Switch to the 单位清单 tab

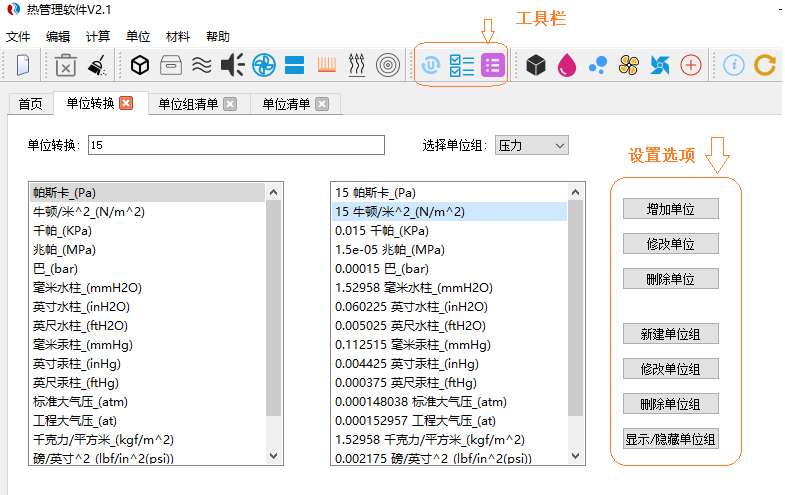(286, 104)
